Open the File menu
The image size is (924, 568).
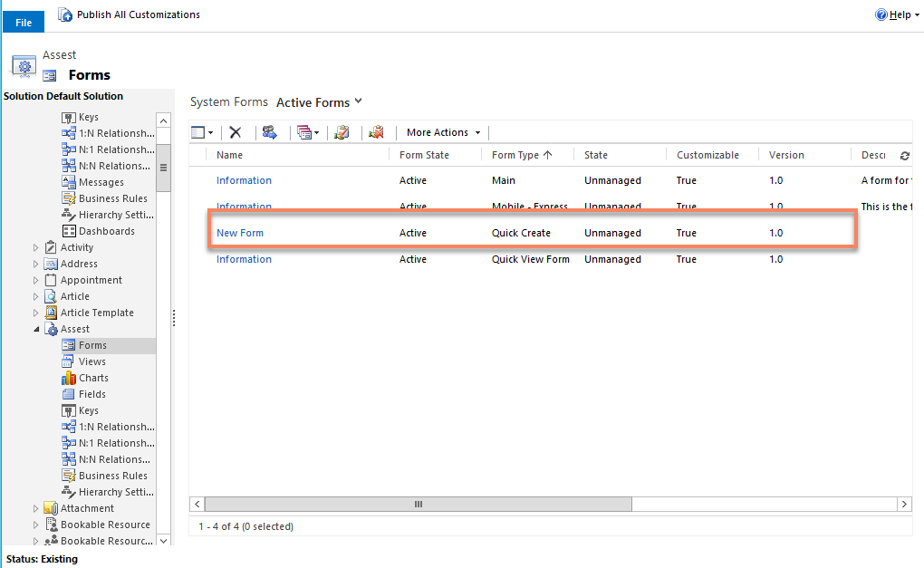coord(23,20)
